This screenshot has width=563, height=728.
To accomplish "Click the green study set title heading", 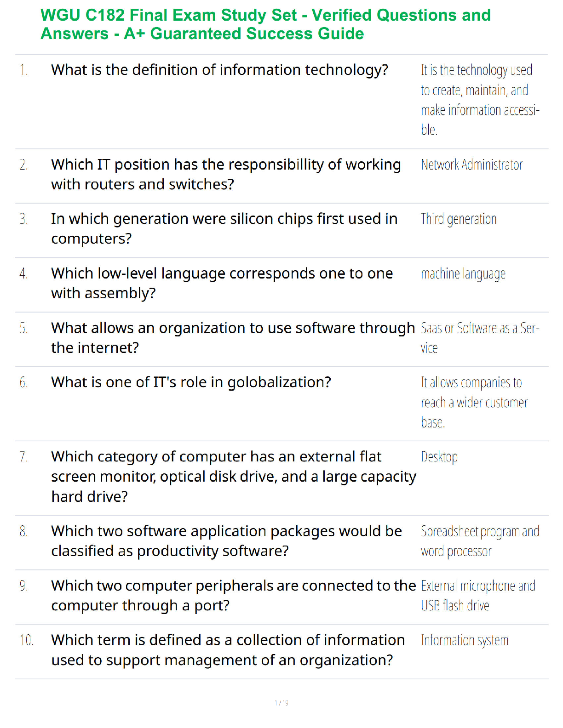I will (x=266, y=24).
